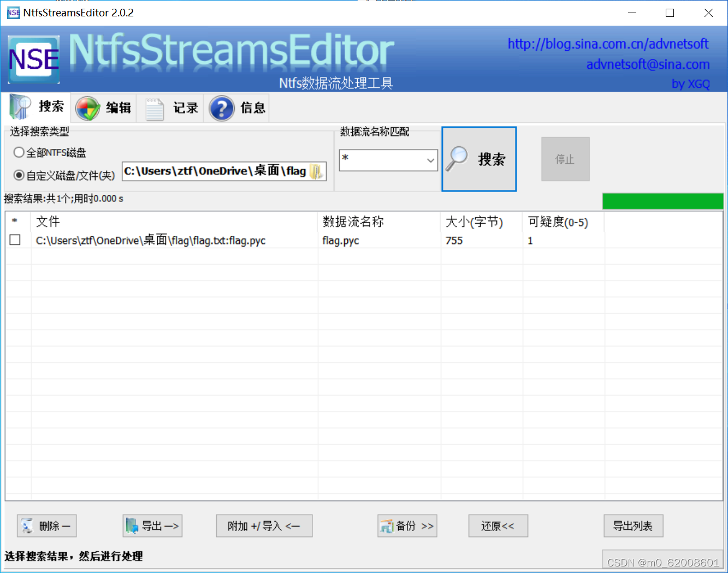
Task: Click the notepad icon beside 记录
Action: [155, 109]
